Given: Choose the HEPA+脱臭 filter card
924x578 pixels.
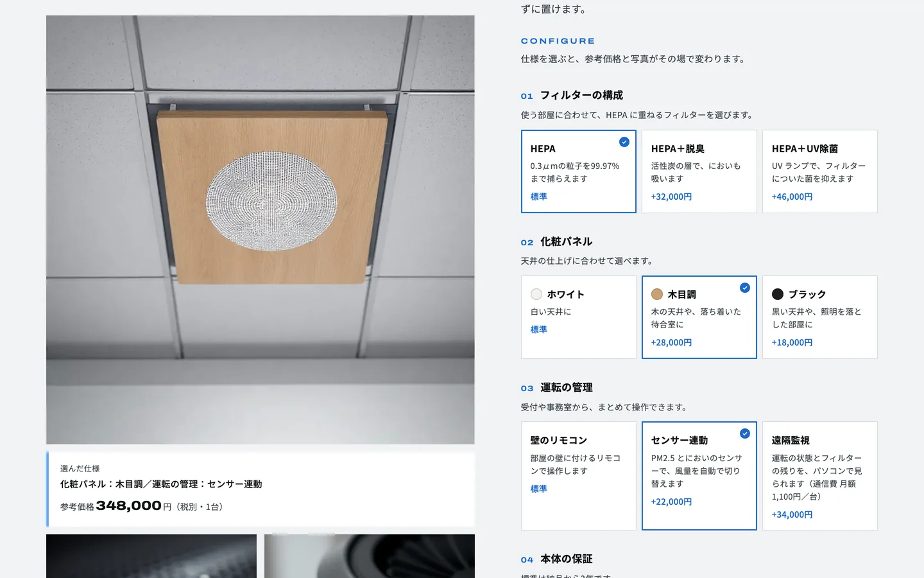Looking at the screenshot, I should pos(699,171).
